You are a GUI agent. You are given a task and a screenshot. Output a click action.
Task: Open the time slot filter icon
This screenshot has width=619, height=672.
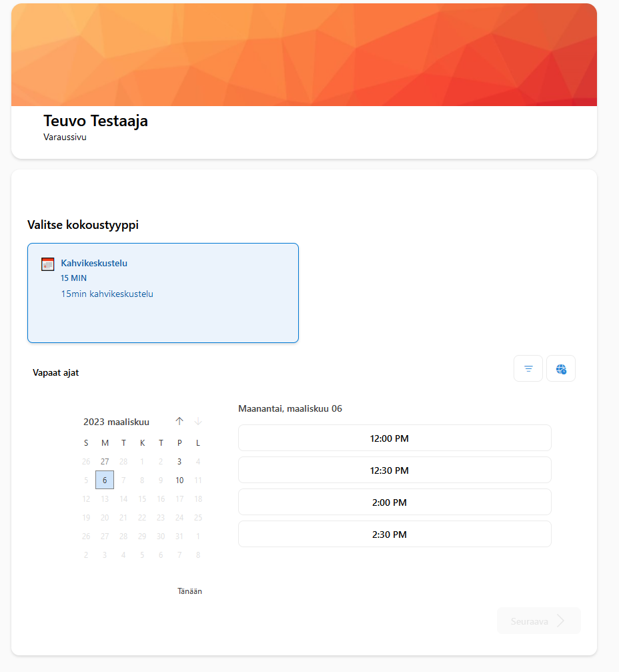click(x=528, y=368)
